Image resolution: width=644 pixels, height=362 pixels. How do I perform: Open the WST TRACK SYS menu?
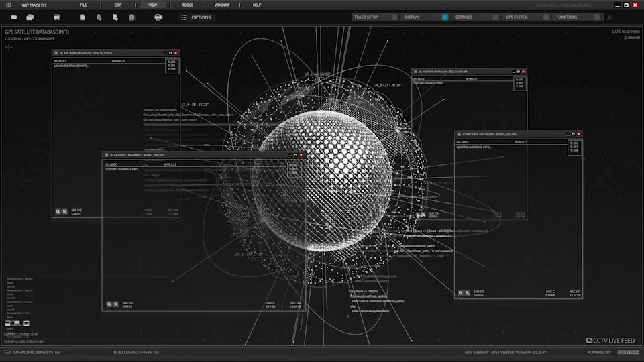click(34, 5)
